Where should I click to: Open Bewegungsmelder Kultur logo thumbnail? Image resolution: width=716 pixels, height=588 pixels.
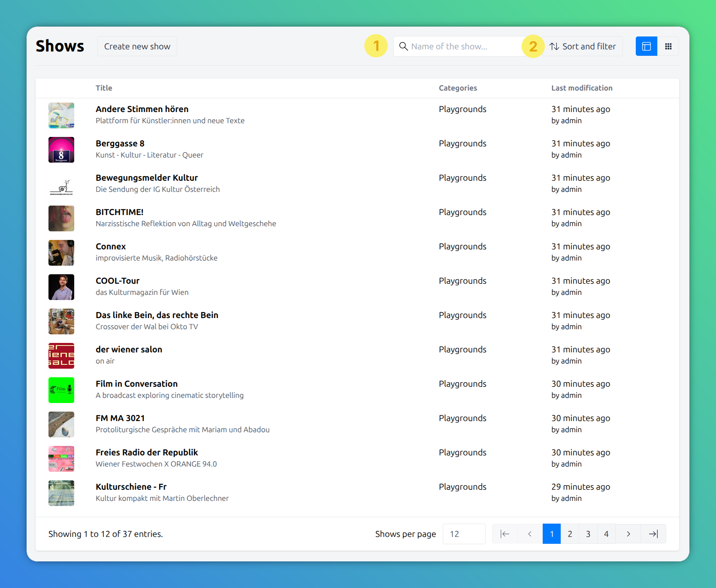(x=61, y=184)
